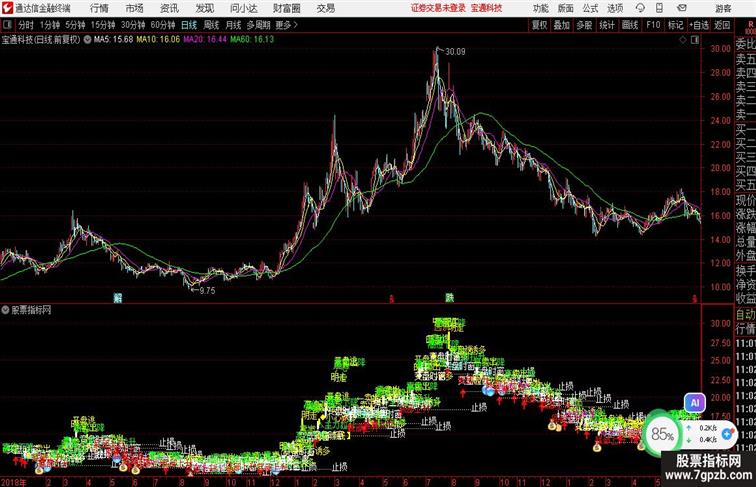Click the 复权 toolbar button
Viewport: 756px width, 487px height.
(x=539, y=25)
